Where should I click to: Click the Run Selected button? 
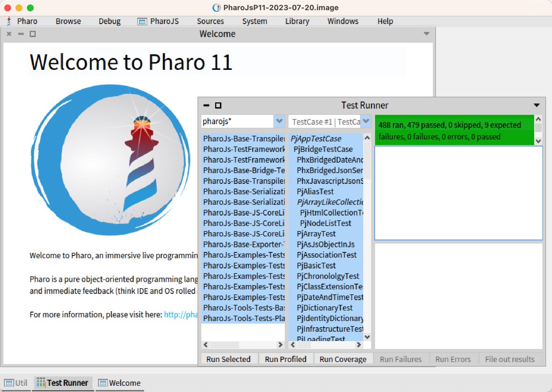tap(229, 359)
